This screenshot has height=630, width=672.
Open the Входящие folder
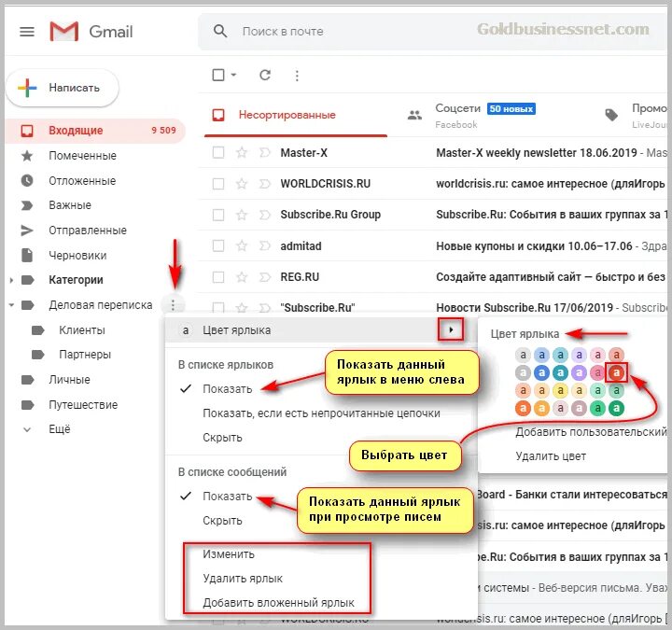[94, 131]
